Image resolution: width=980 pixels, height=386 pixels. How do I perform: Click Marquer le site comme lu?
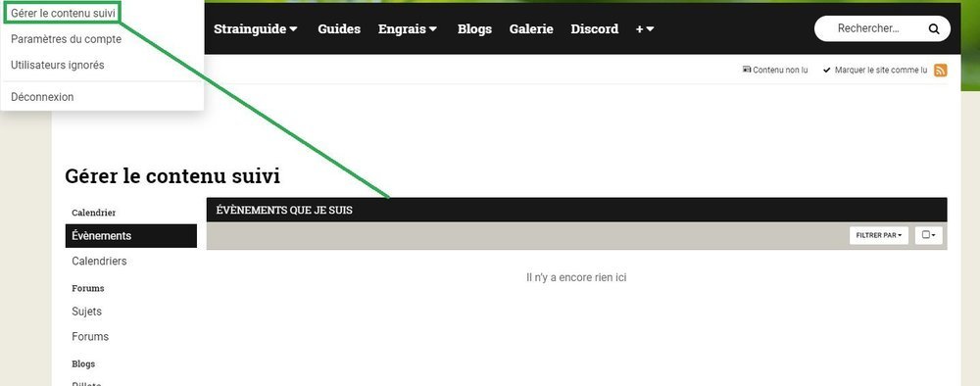[x=875, y=70]
